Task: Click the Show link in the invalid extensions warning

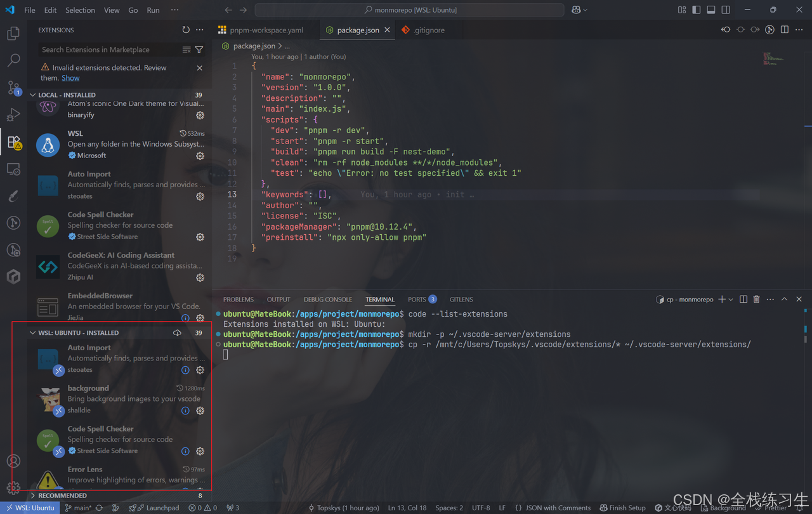Action: click(70, 77)
